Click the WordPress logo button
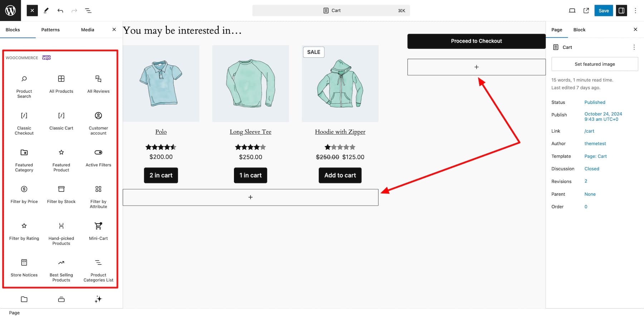This screenshot has height=317, width=644. click(x=10, y=10)
